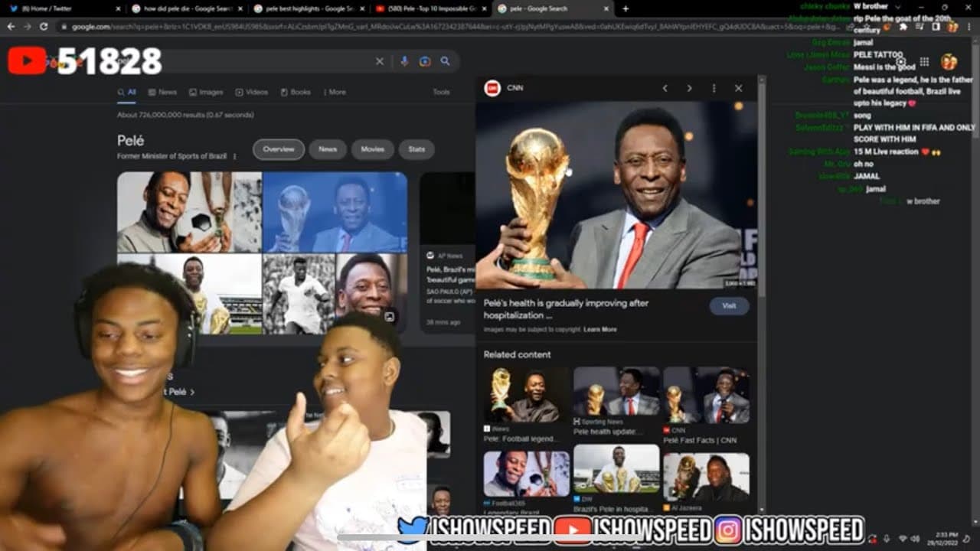Switch to the 'Books' search tab
Screen dimensions: 980x551
tap(296, 92)
